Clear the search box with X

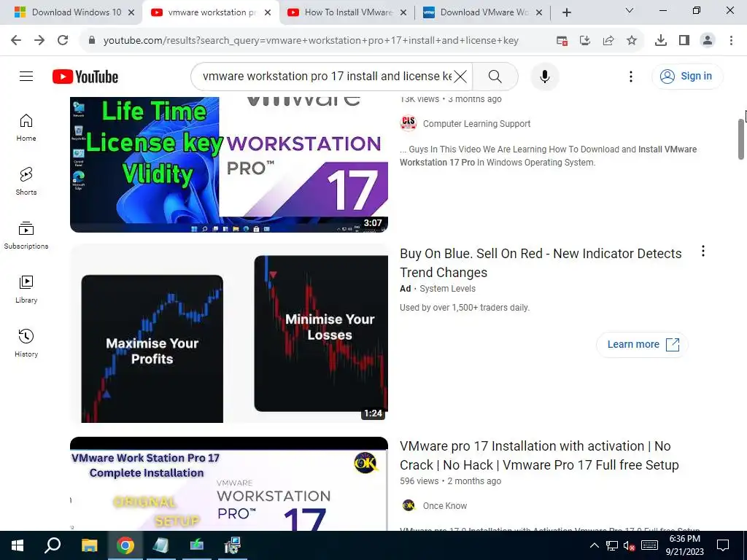[460, 76]
